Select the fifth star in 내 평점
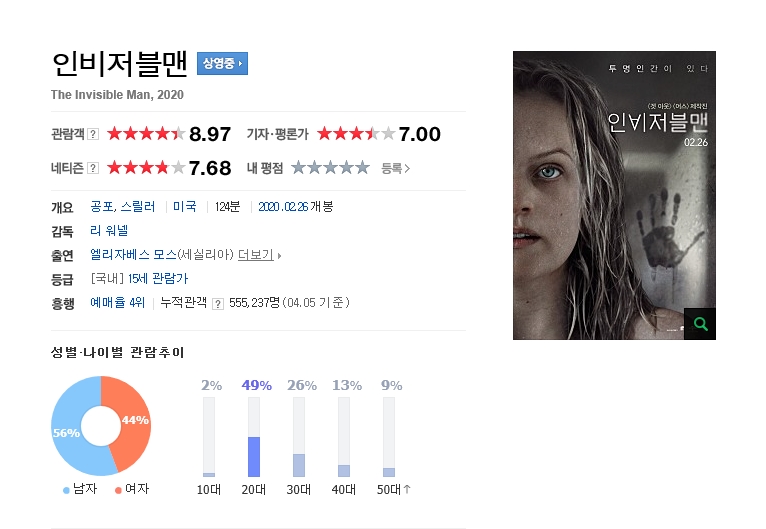 (x=362, y=168)
